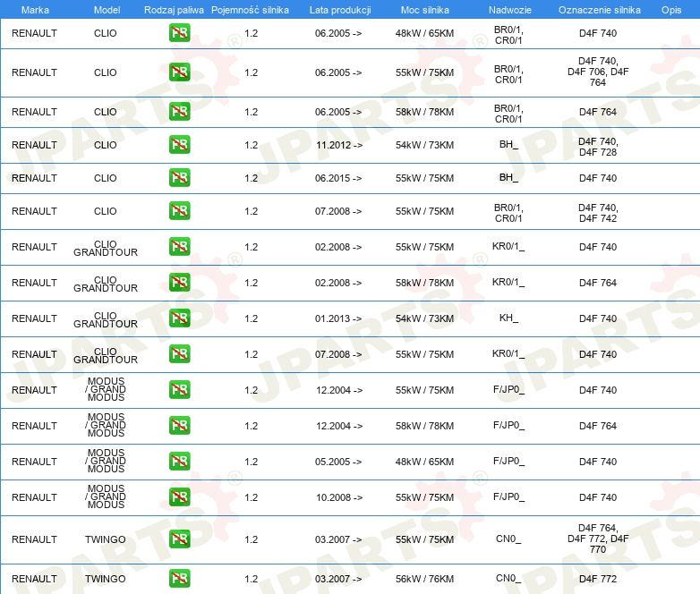Click body code BR0/1, CR0/1 in 48kW Clio row

[x=508, y=35]
